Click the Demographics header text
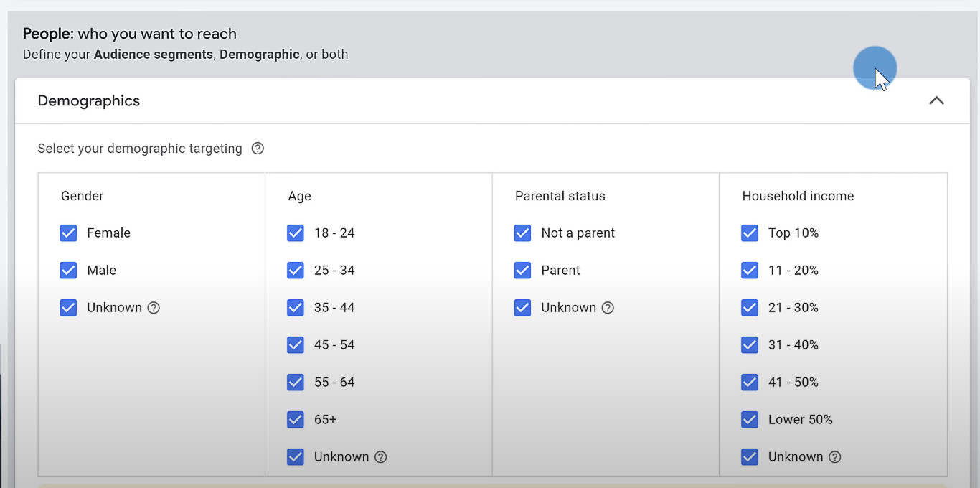 coord(88,100)
